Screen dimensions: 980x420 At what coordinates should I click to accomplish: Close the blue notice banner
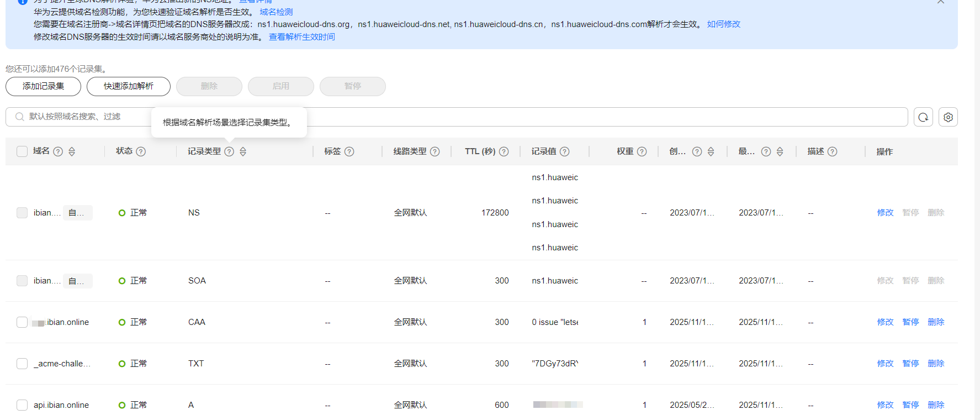pyautogui.click(x=941, y=2)
